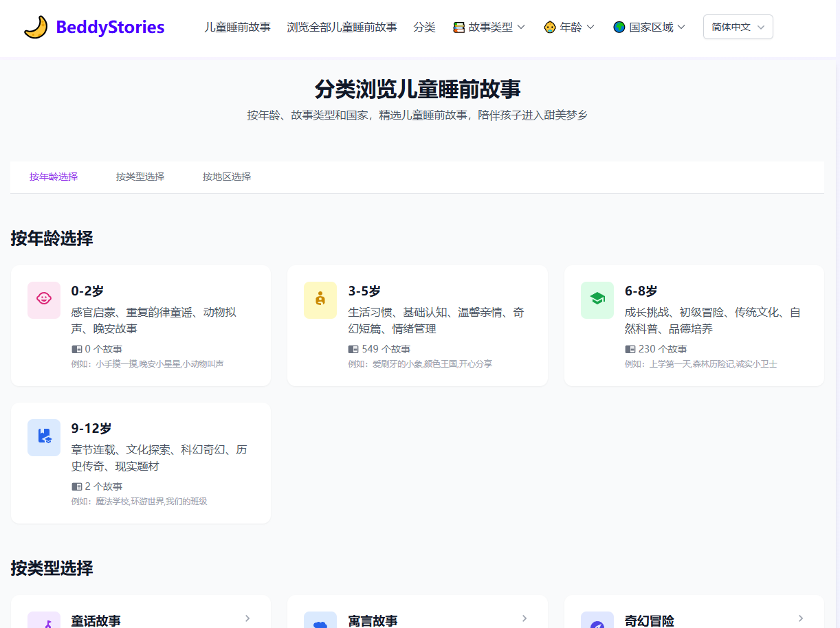Click the yellow 3-5岁 child icon
840x628 pixels.
tap(320, 300)
